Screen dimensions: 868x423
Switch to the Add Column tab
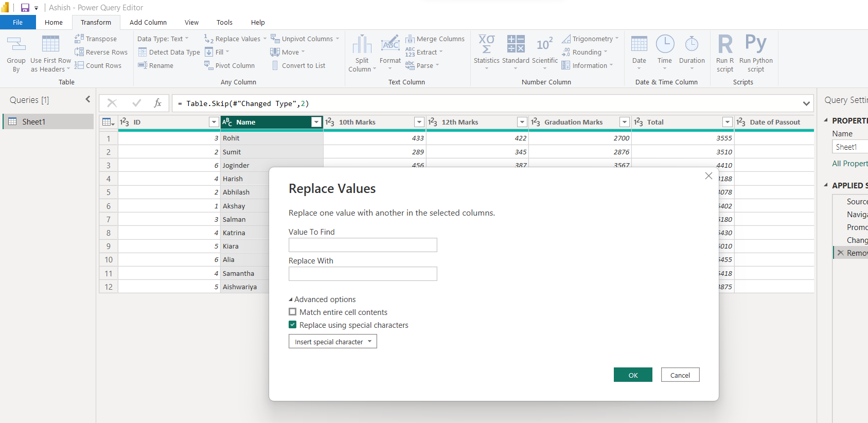click(x=148, y=23)
